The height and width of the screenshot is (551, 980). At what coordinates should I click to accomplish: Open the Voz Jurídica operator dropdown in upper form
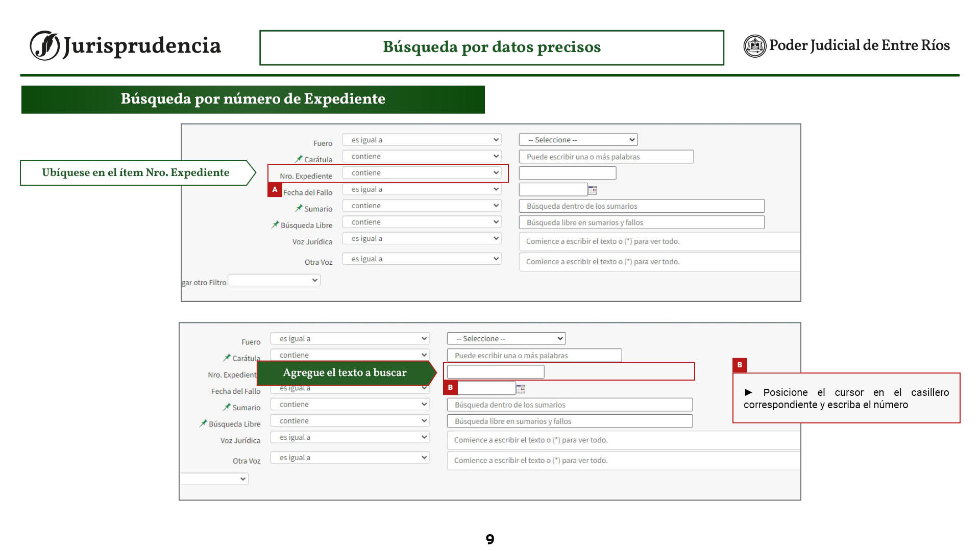(422, 238)
